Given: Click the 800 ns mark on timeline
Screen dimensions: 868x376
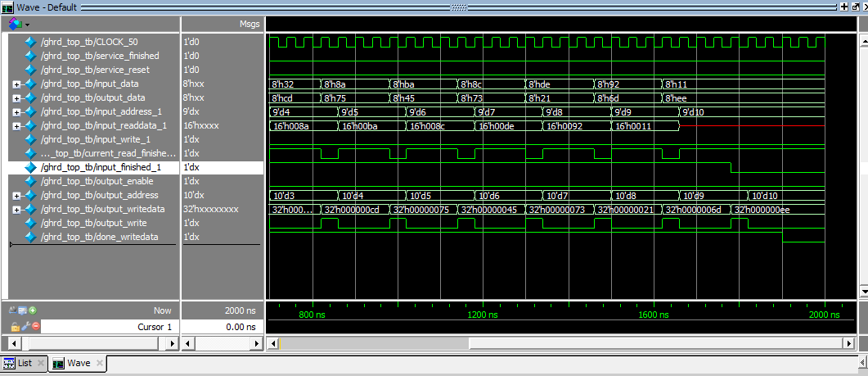Looking at the screenshot, I should coord(313,315).
